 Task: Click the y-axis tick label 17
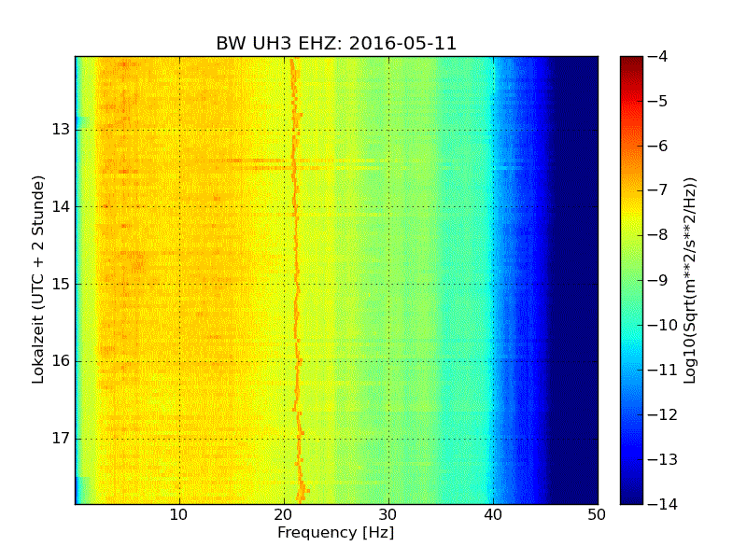(x=61, y=438)
